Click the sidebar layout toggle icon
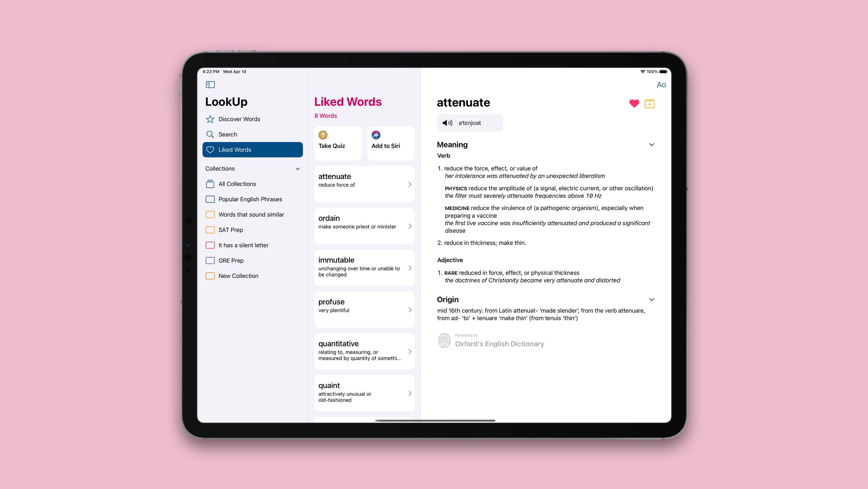The height and width of the screenshot is (489, 868). (210, 85)
